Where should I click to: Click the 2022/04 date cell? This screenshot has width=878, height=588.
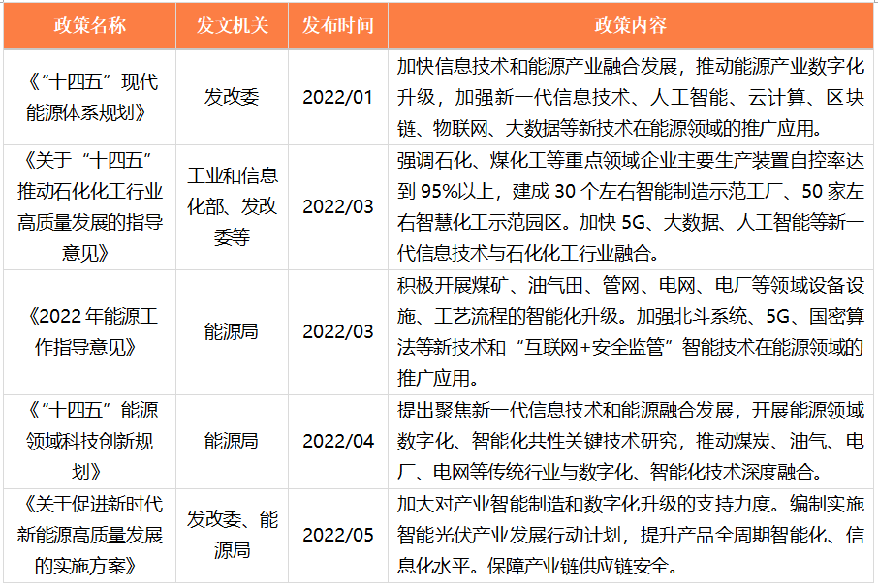click(337, 442)
